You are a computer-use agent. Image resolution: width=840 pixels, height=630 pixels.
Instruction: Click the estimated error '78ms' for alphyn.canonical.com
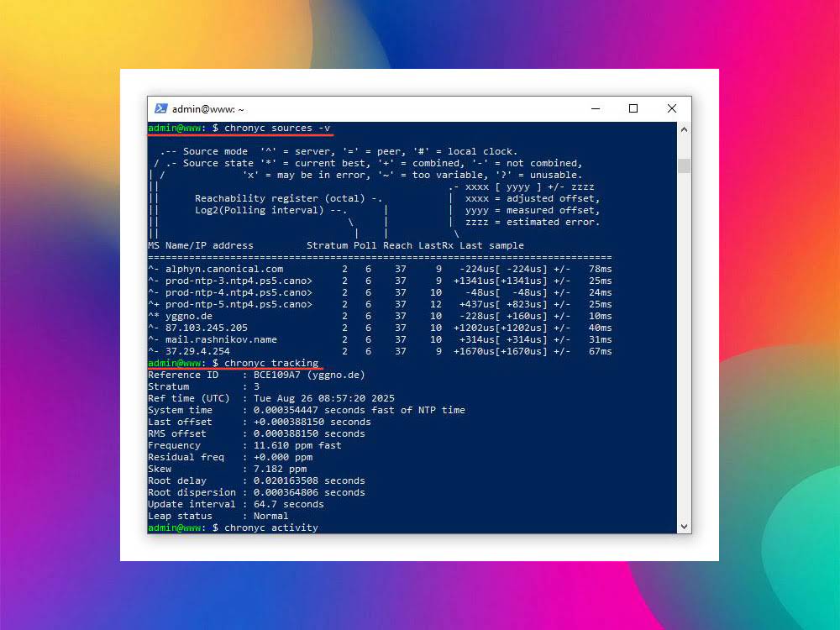[x=600, y=269]
